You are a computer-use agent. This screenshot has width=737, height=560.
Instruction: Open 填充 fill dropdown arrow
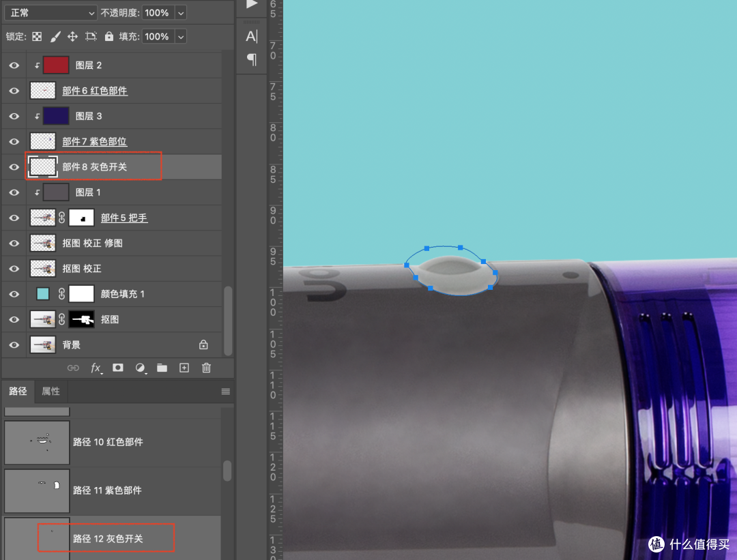tap(181, 37)
